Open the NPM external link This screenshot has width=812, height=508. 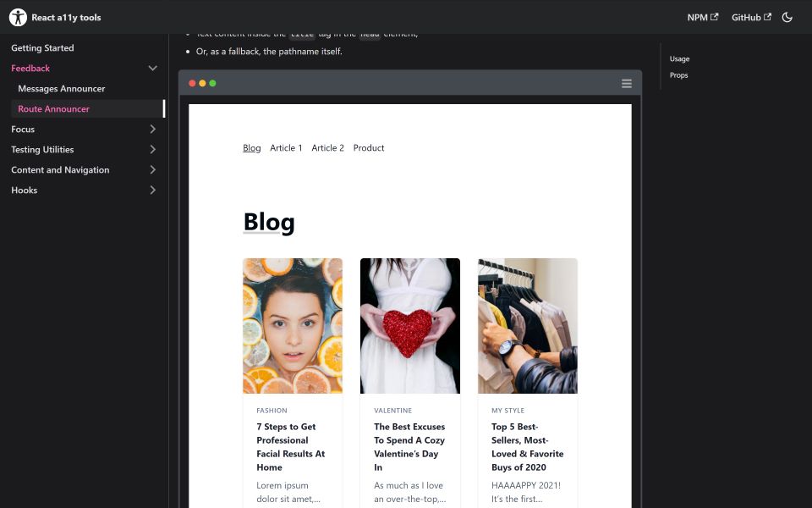coord(703,17)
